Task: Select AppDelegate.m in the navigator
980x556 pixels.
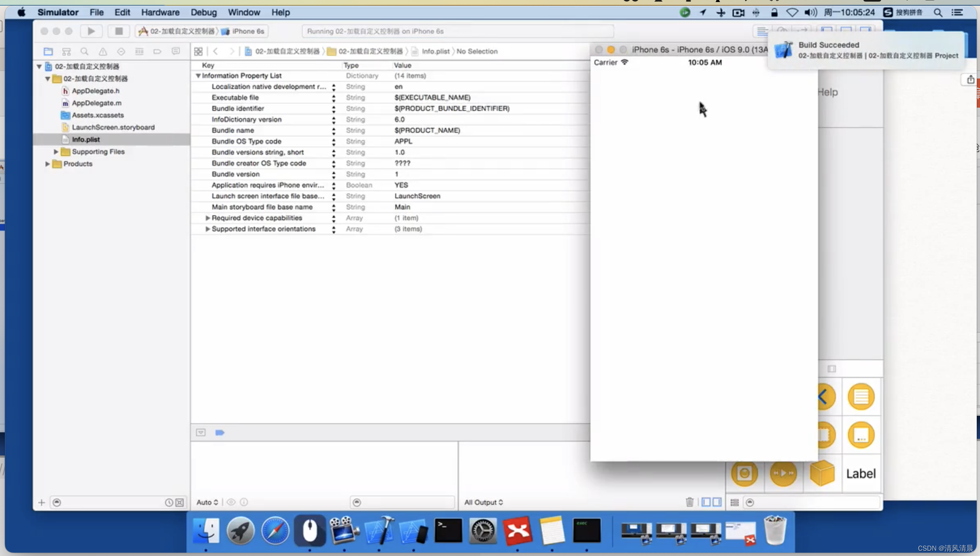Action: point(96,103)
